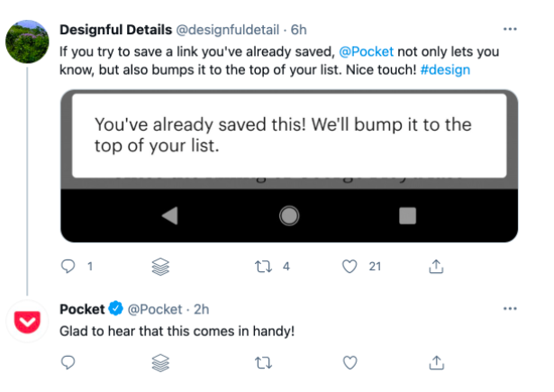Click the @Pocket handle on the reply
The width and height of the screenshot is (554, 392).
154,310
